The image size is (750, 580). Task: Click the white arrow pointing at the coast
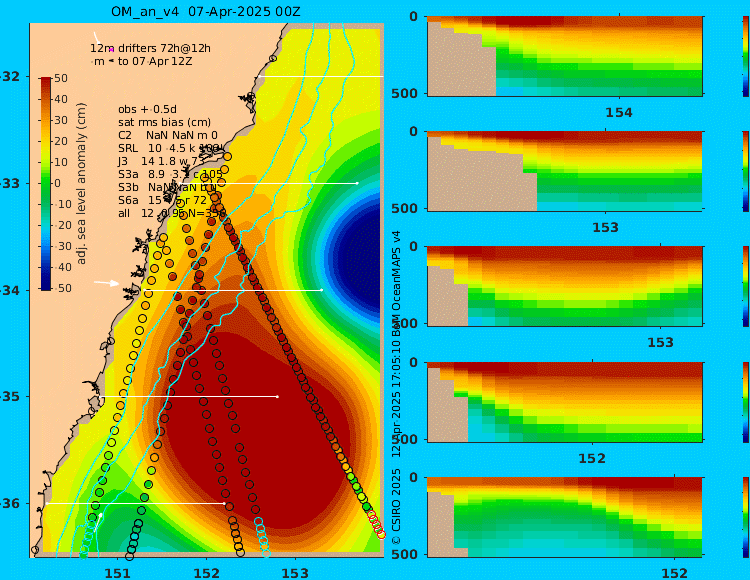coord(106,283)
